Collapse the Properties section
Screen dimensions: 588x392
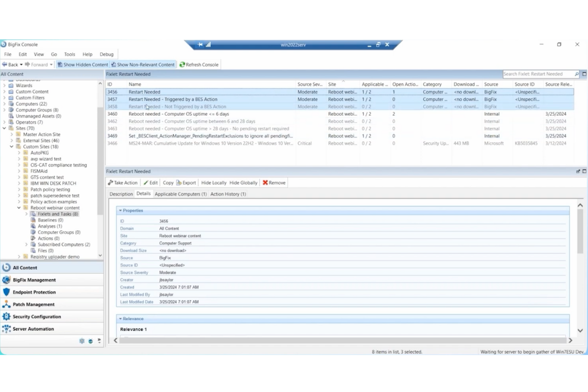[x=120, y=210]
